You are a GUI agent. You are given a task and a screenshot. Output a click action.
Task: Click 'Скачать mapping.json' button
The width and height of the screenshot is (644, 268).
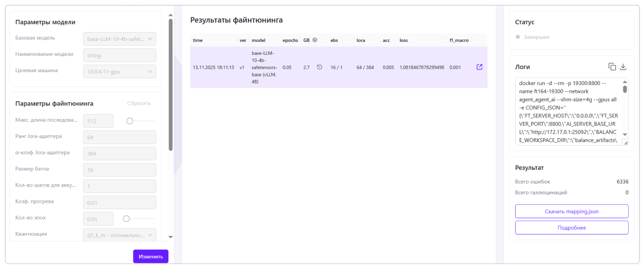571,211
